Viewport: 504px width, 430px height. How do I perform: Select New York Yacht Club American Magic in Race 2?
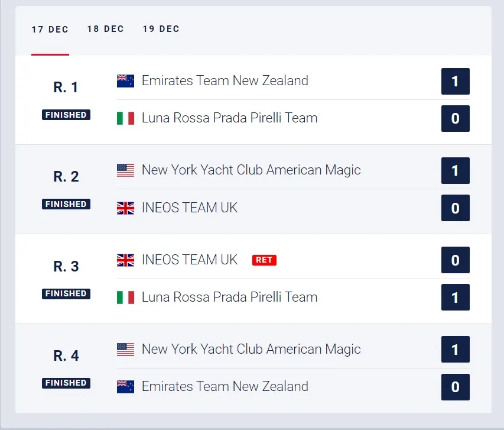251,170
